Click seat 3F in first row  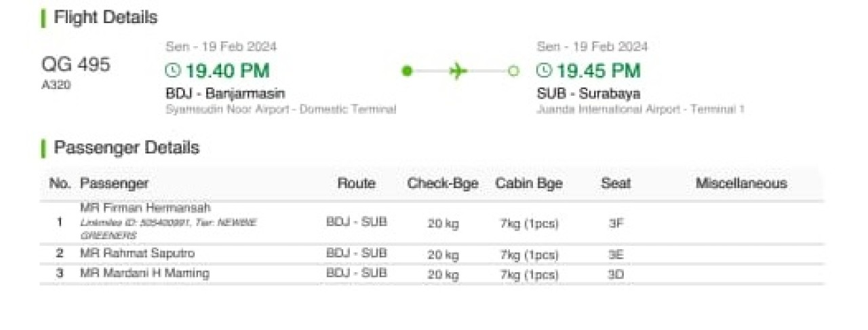[x=616, y=222]
